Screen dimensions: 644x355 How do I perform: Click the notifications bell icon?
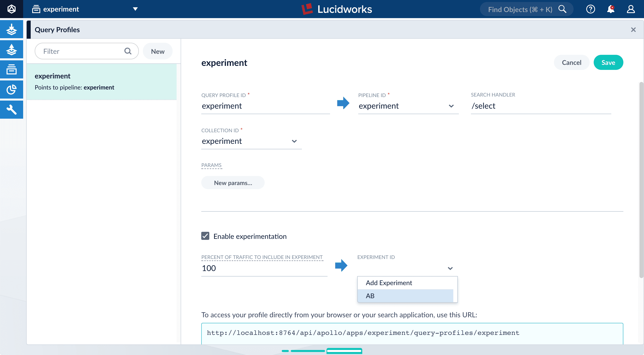[611, 9]
